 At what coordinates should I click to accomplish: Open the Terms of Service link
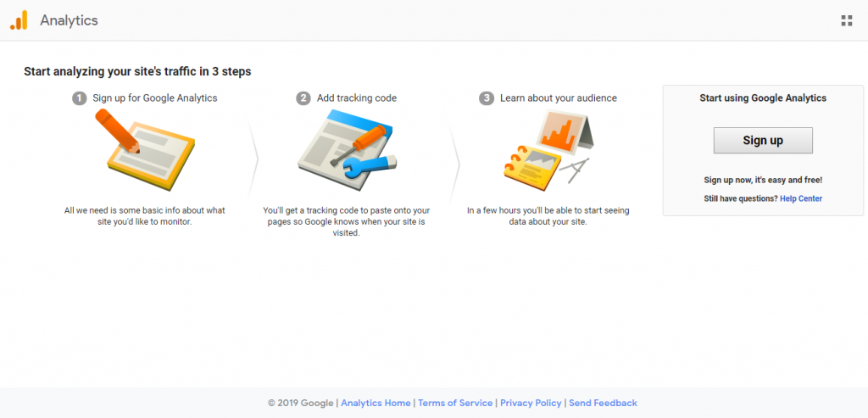[x=456, y=403]
